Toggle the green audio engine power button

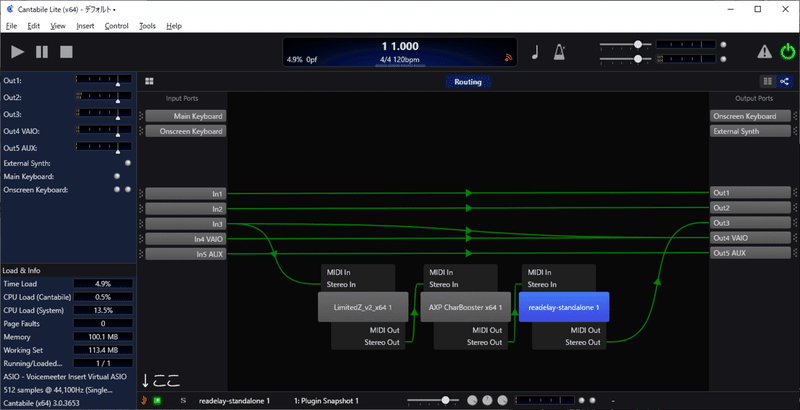pyautogui.click(x=788, y=52)
